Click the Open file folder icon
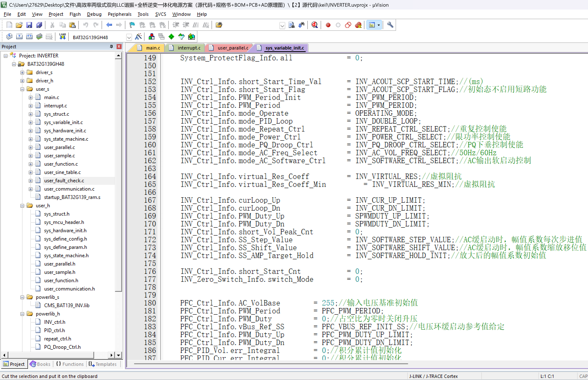 pos(19,25)
